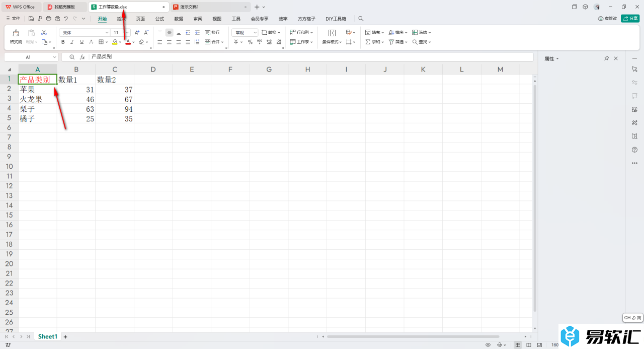Image resolution: width=644 pixels, height=349 pixels.
Task: Click the align right icon
Action: coord(179,42)
